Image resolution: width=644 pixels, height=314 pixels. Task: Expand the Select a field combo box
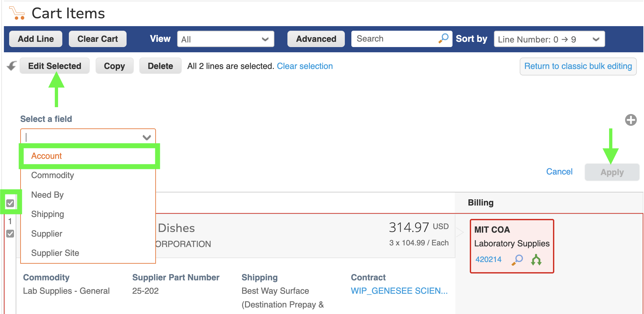coord(88,137)
